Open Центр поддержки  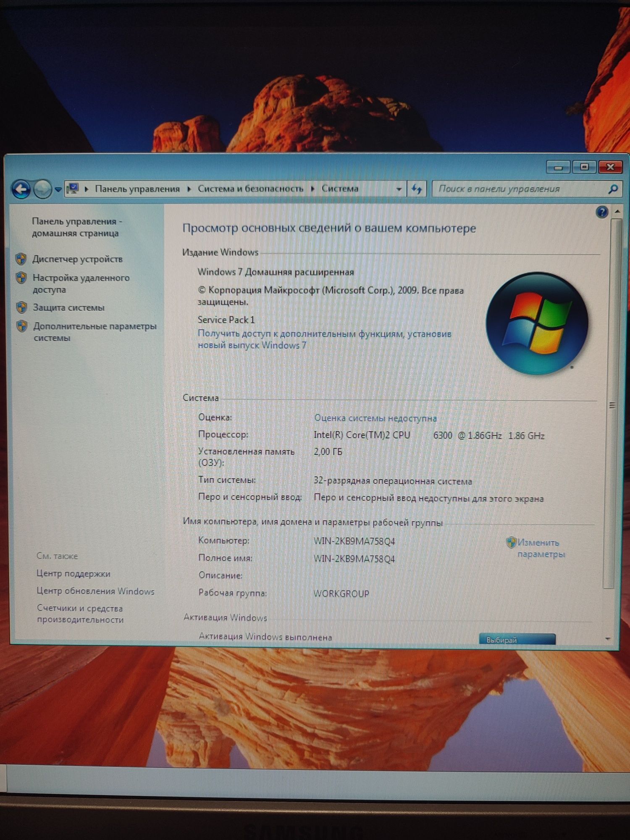(73, 574)
